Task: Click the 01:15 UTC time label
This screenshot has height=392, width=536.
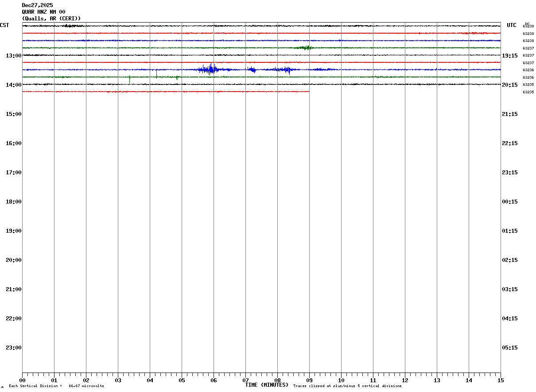Action: click(510, 231)
